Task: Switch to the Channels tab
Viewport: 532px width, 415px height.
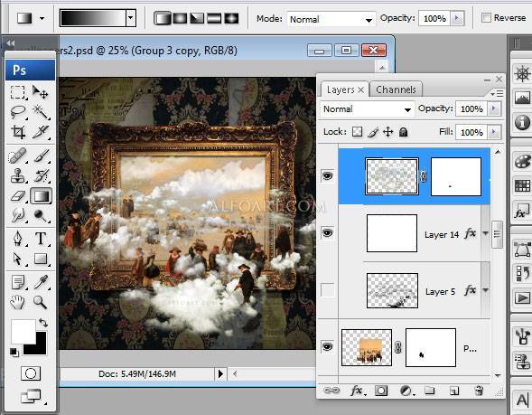Action: [x=396, y=90]
